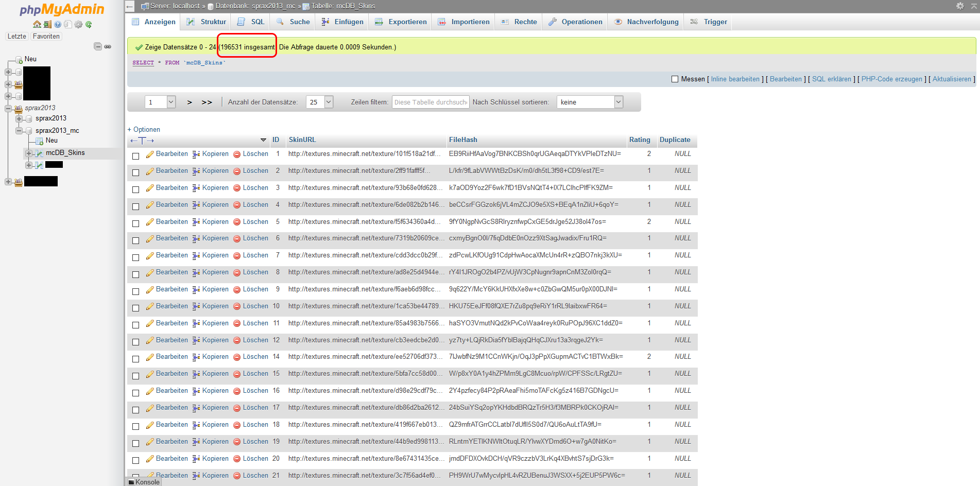This screenshot has width=980, height=486.
Task: Open the Konsole panel button
Action: [144, 482]
